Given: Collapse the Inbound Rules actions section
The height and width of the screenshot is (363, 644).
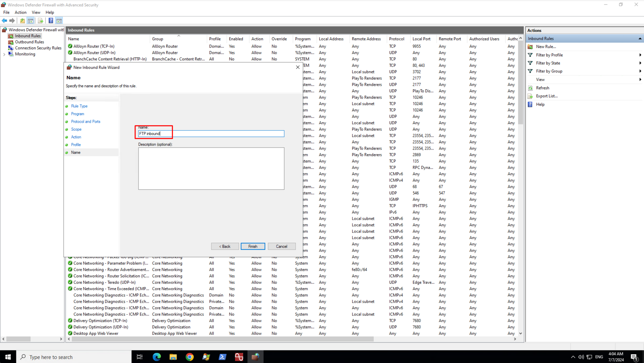Looking at the screenshot, I should pos(640,39).
